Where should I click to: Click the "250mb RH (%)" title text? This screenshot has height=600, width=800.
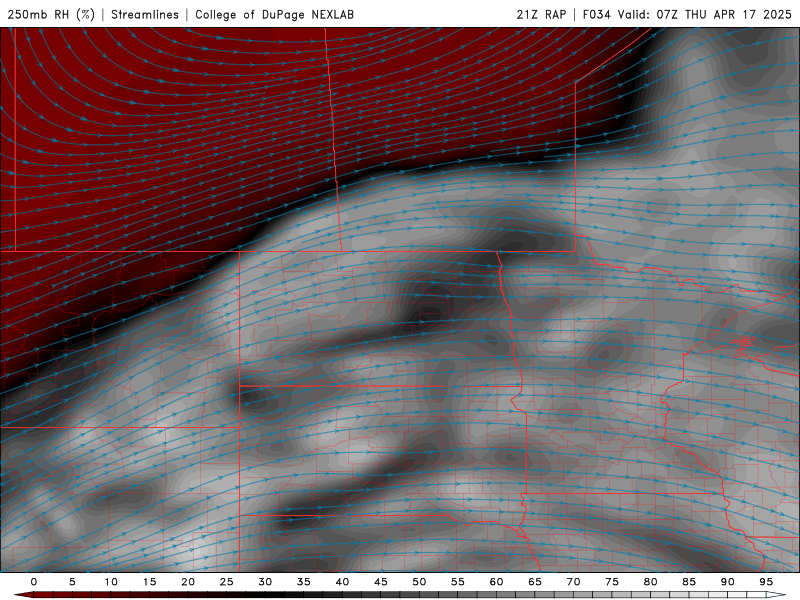click(51, 14)
